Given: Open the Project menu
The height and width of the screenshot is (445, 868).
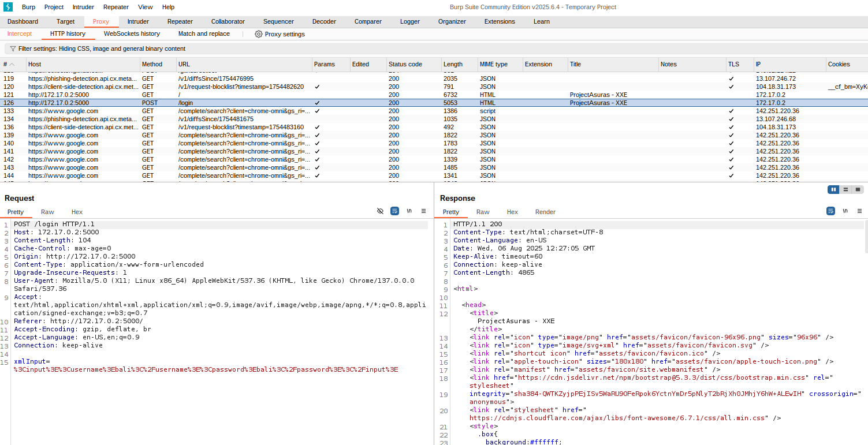Looking at the screenshot, I should coord(54,7).
